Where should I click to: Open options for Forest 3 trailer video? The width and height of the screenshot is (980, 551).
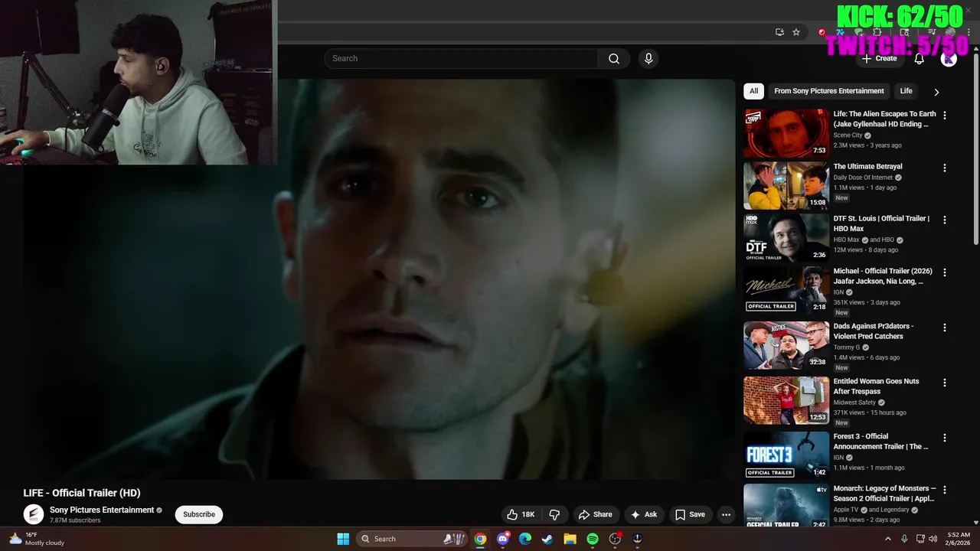coord(945,438)
